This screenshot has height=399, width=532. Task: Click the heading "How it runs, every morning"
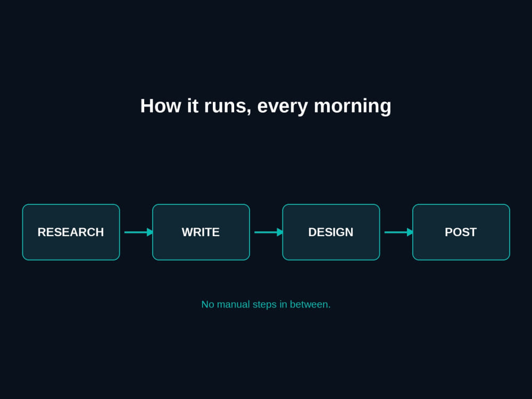click(x=265, y=106)
